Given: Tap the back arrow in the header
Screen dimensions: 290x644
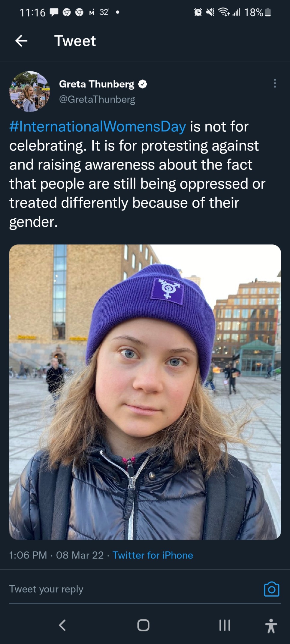Looking at the screenshot, I should coord(21,41).
